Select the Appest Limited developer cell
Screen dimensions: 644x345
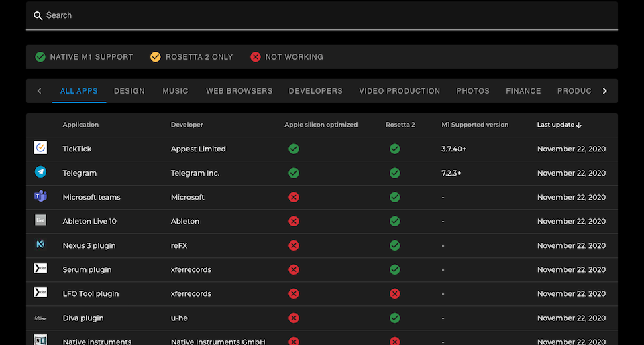pos(199,149)
